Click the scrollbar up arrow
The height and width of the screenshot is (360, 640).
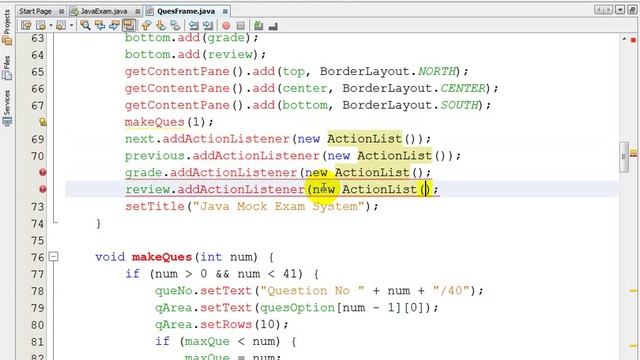[x=624, y=39]
